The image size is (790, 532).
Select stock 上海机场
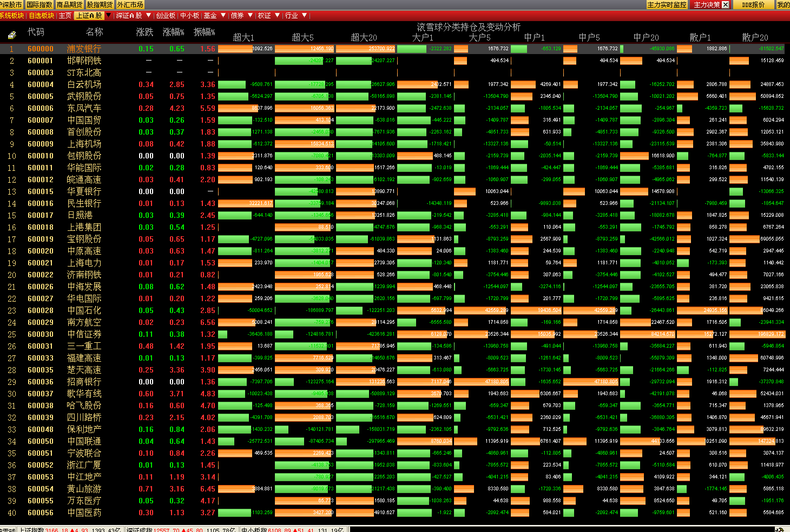pyautogui.click(x=84, y=144)
